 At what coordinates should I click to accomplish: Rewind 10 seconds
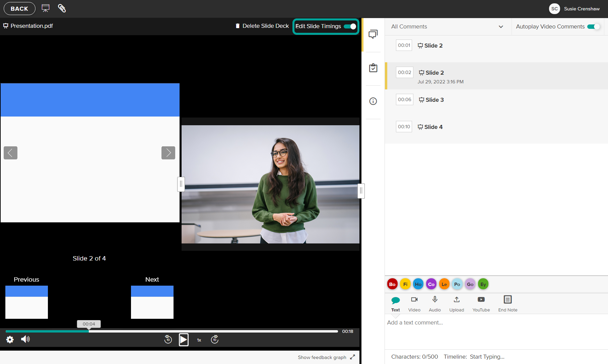pyautogui.click(x=168, y=339)
